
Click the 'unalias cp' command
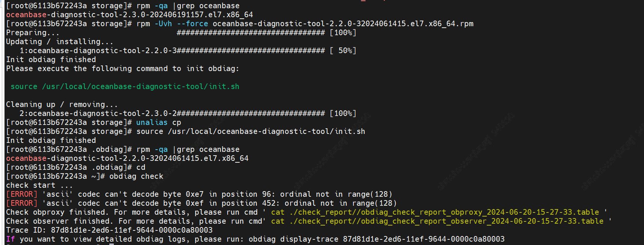(x=158, y=122)
